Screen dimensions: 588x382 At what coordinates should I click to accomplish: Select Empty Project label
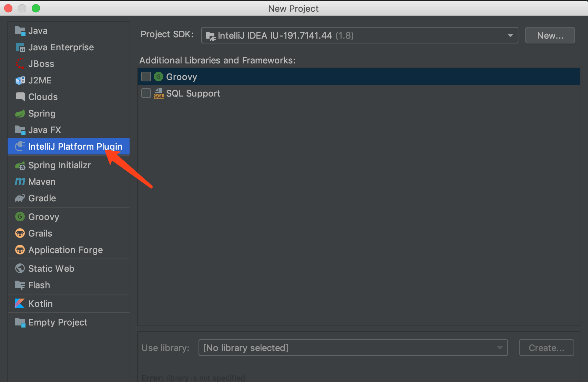tap(58, 322)
